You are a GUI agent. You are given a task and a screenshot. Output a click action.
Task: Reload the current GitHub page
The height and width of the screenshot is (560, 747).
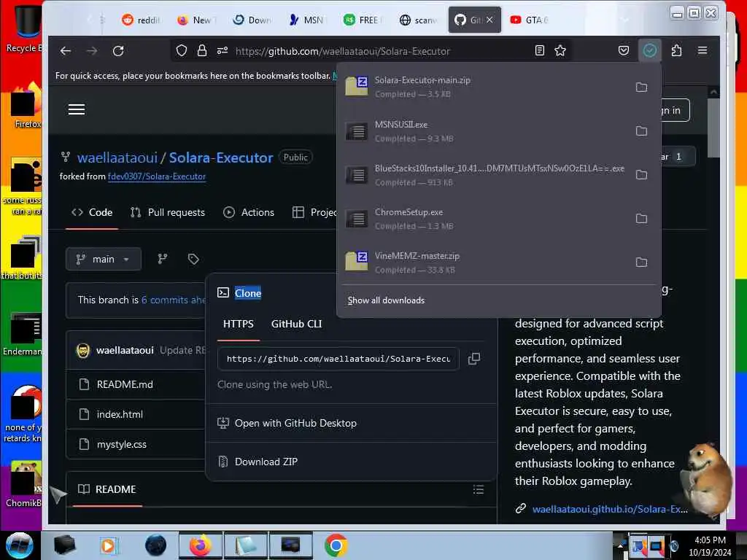(118, 50)
